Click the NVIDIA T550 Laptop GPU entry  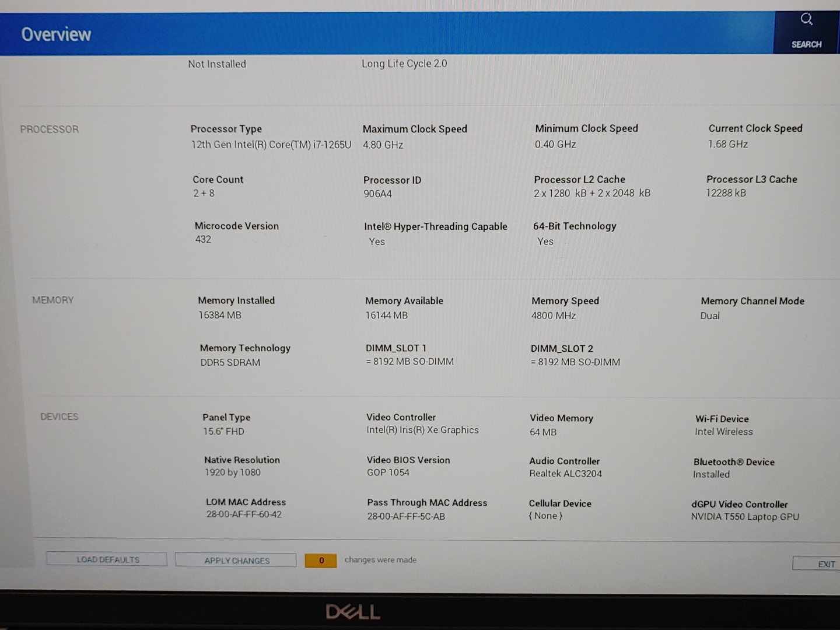[x=745, y=517]
